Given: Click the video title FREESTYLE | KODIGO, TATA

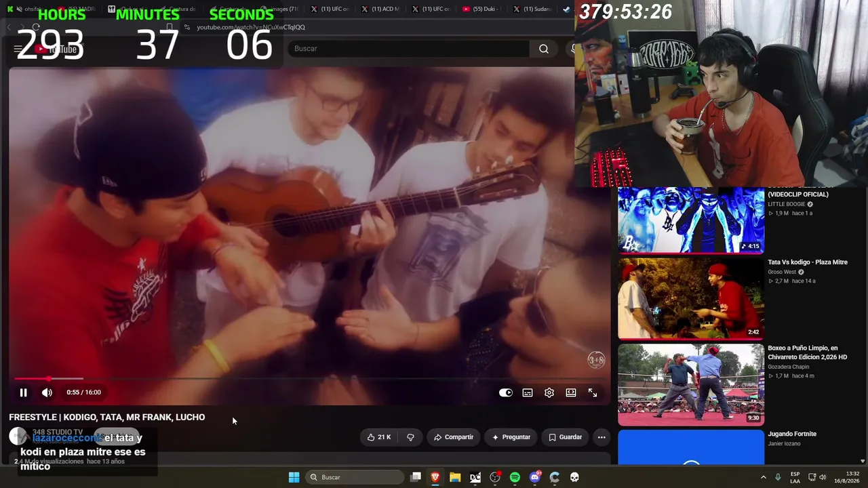Looking at the screenshot, I should (x=107, y=418).
